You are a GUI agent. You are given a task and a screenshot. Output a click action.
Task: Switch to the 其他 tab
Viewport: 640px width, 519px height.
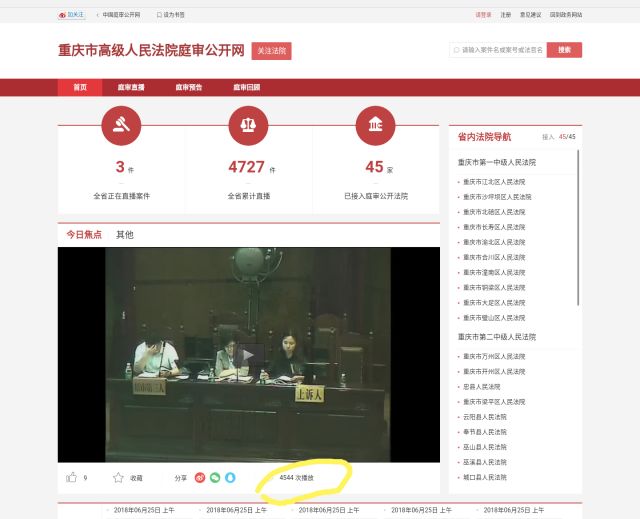[125, 235]
